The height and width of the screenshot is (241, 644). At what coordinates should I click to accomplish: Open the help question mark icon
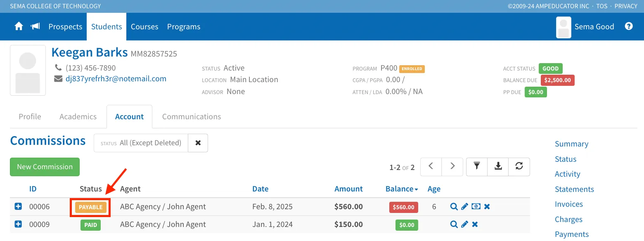coord(629,26)
